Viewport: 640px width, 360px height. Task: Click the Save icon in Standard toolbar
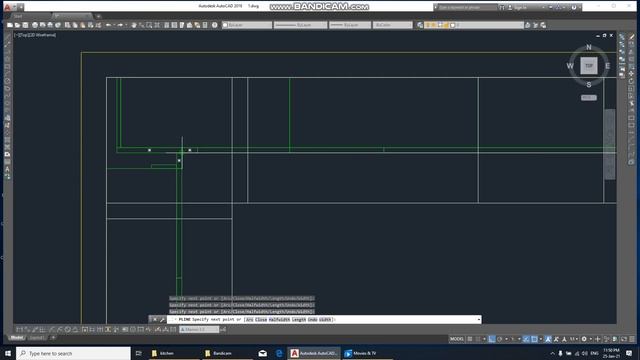point(25,25)
